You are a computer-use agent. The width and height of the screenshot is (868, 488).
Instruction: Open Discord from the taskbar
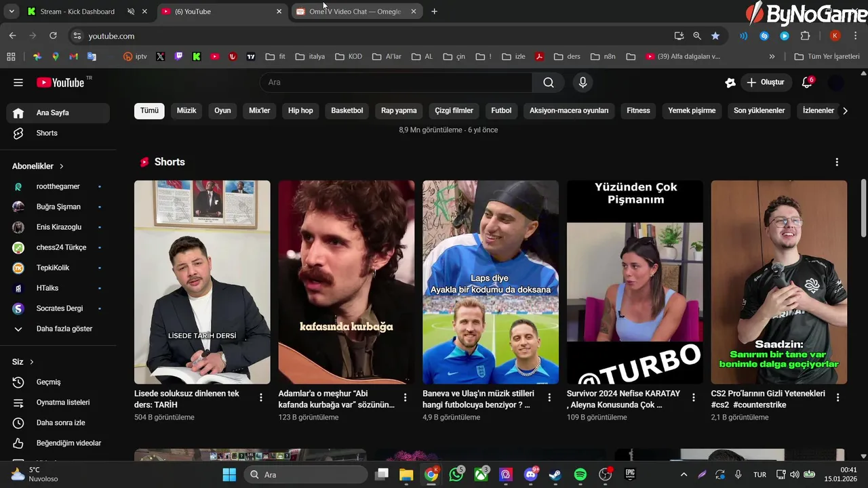point(531,474)
